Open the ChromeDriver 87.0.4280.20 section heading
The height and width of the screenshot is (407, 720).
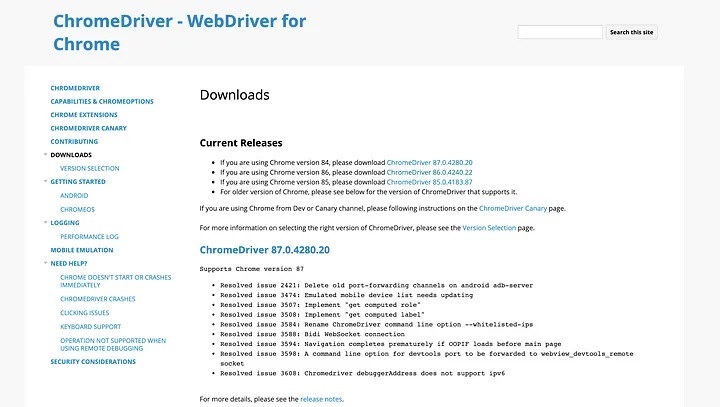[264, 250]
